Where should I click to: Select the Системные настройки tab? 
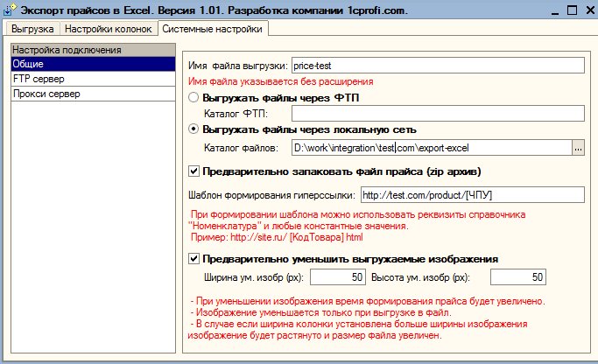tap(213, 29)
